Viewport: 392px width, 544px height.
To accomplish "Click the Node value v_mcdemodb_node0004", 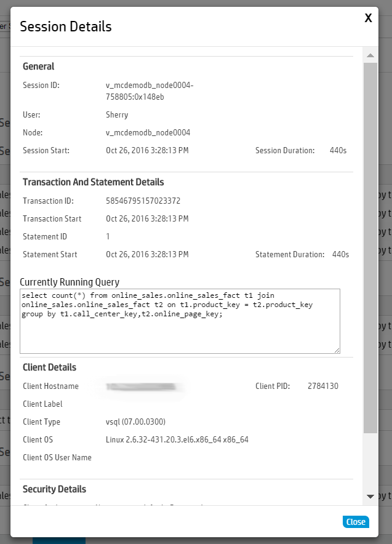I will pos(148,132).
